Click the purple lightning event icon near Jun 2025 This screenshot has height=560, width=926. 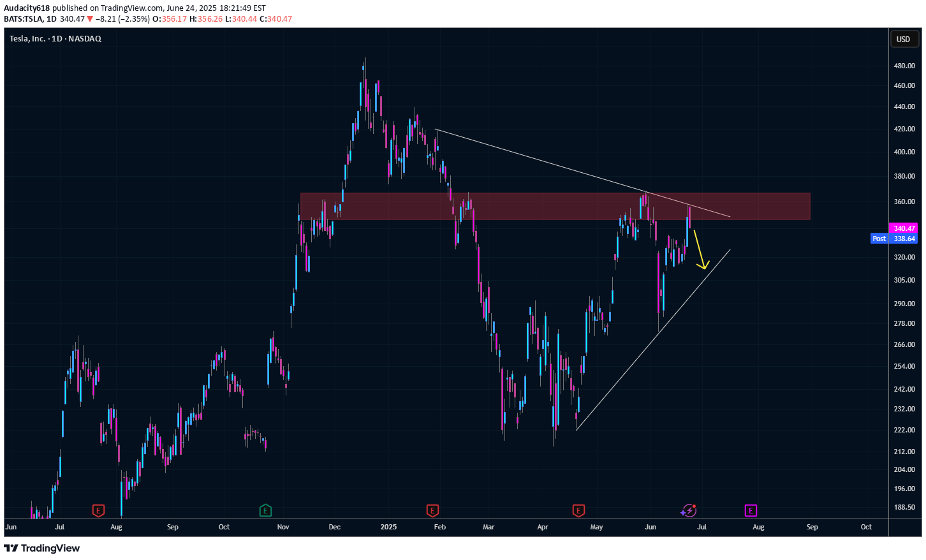click(688, 510)
